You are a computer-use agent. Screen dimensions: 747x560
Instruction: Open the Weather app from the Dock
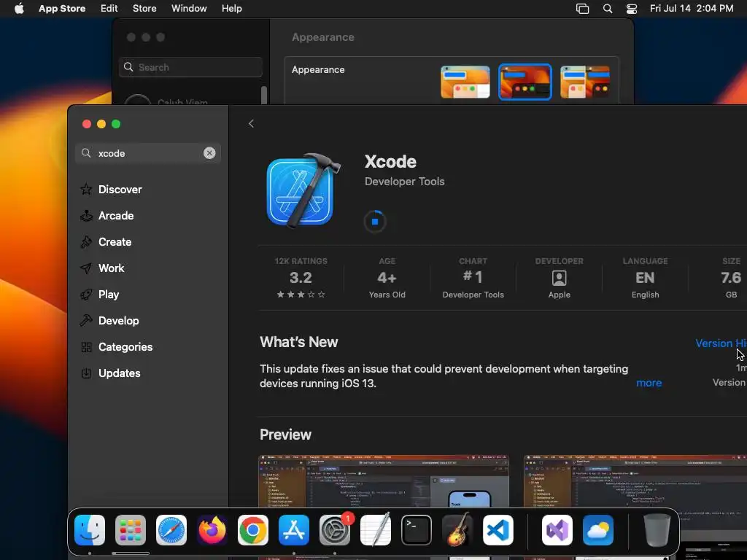coord(598,530)
